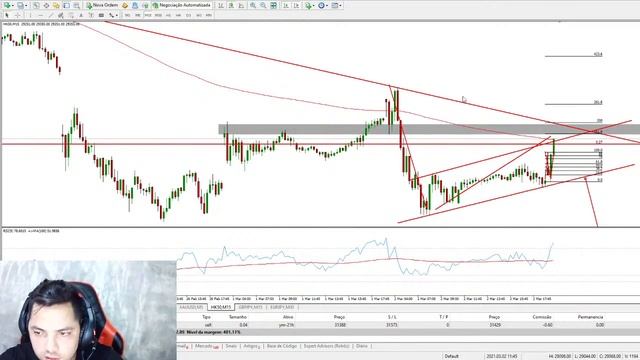Switch to the GBPJPY,M15 chart tab
640x360 pixels.
tap(250, 307)
